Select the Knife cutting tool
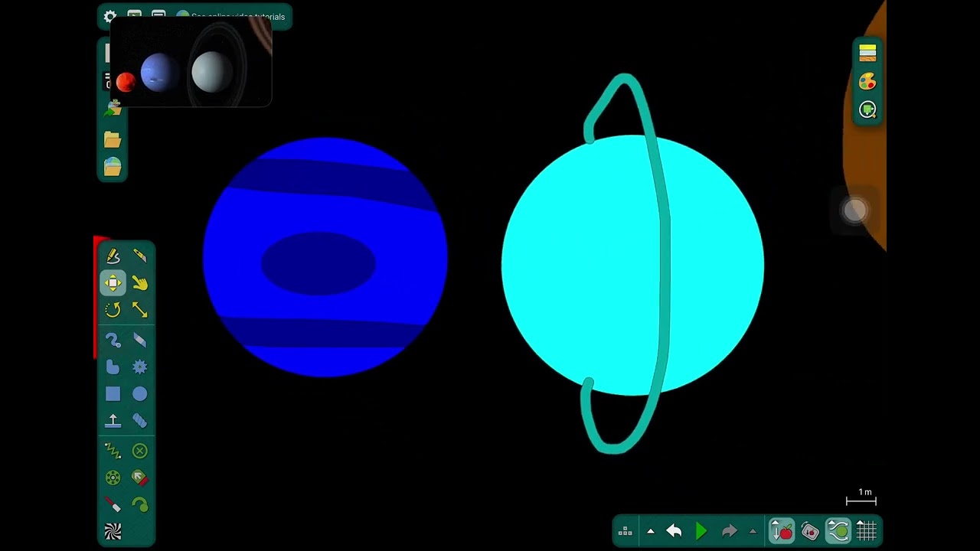 point(139,256)
